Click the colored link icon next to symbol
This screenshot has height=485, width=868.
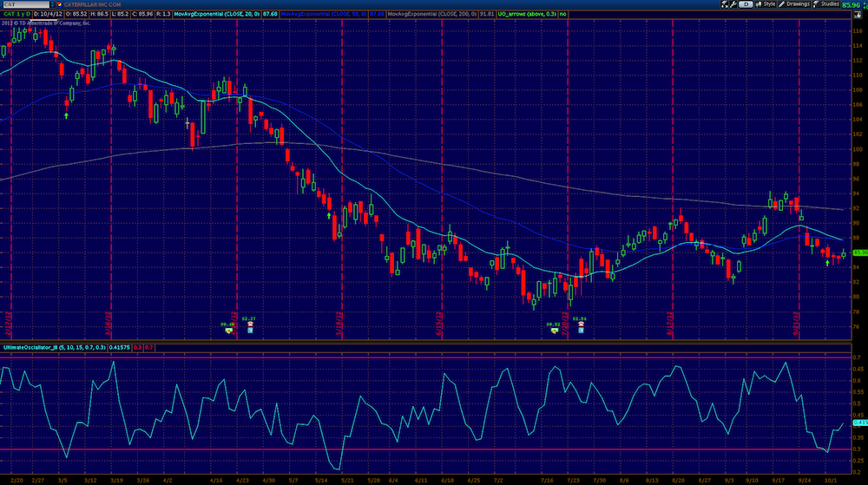(x=59, y=4)
